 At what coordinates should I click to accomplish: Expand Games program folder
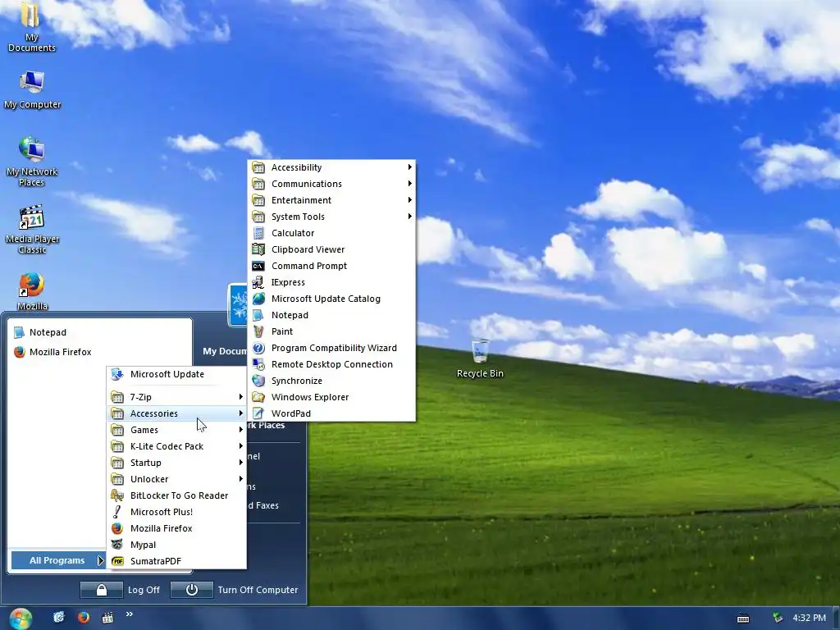[176, 430]
